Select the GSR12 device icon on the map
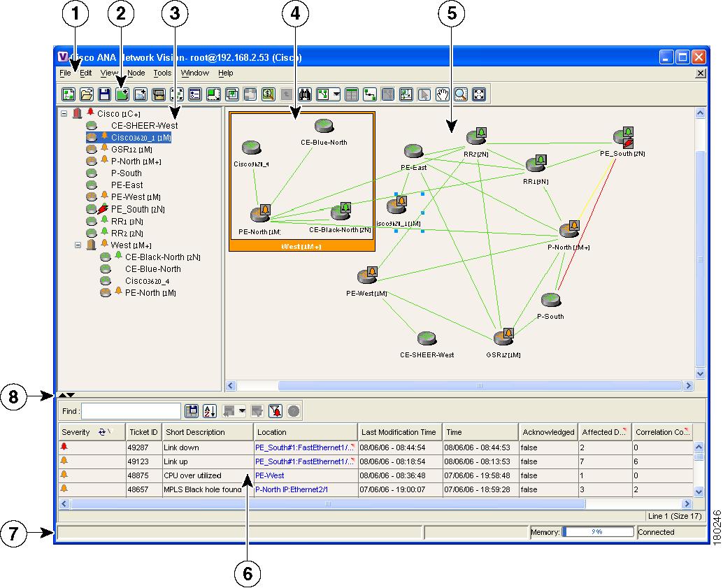The height and width of the screenshot is (588, 723). click(504, 337)
